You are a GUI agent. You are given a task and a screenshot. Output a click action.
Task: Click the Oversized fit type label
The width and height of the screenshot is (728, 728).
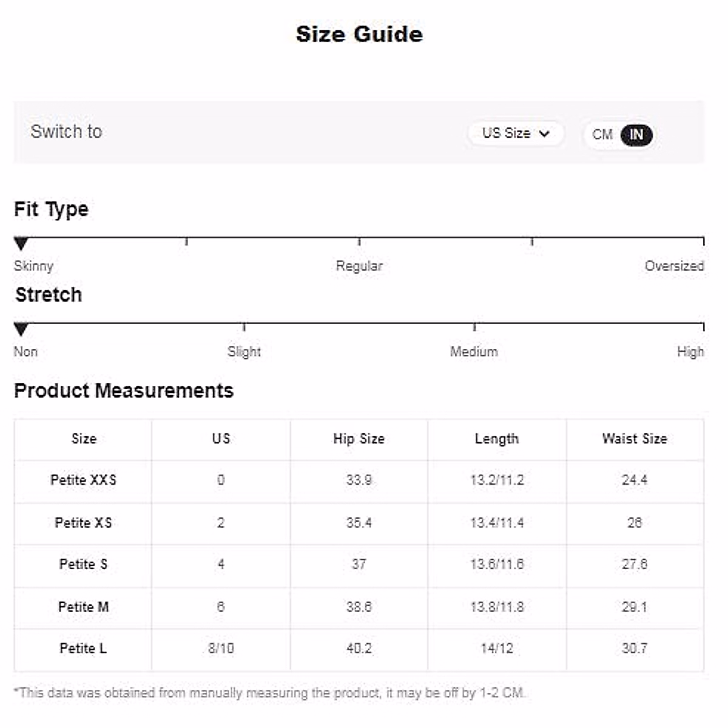(x=674, y=266)
